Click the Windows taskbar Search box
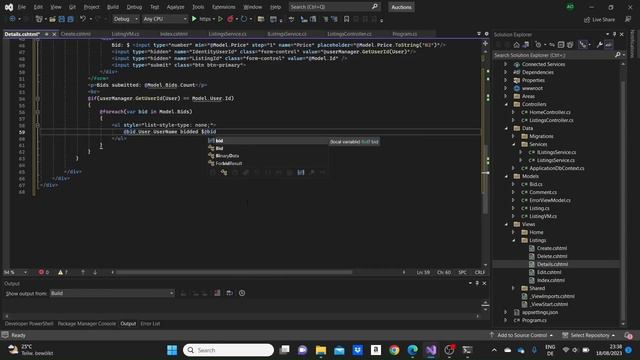 pyautogui.click(x=228, y=350)
